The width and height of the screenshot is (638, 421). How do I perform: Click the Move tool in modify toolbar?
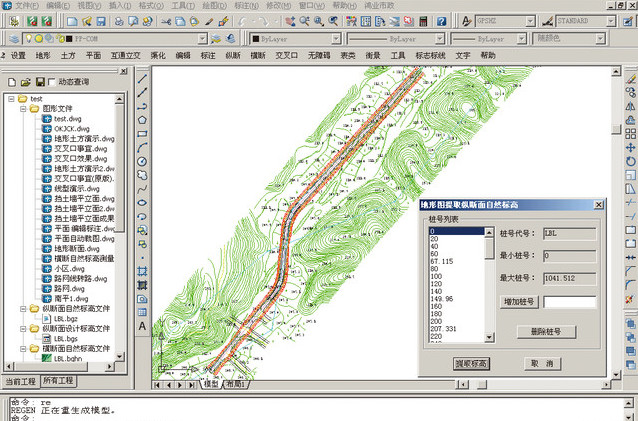[630, 148]
